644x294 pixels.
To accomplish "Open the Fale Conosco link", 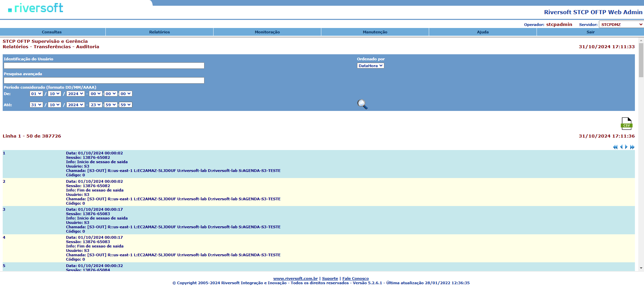I will click(355, 278).
